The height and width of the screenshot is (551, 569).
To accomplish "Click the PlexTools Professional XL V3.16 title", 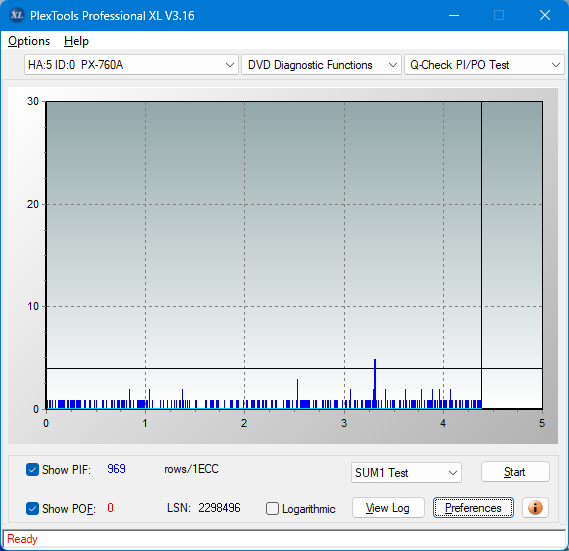I will pos(112,16).
